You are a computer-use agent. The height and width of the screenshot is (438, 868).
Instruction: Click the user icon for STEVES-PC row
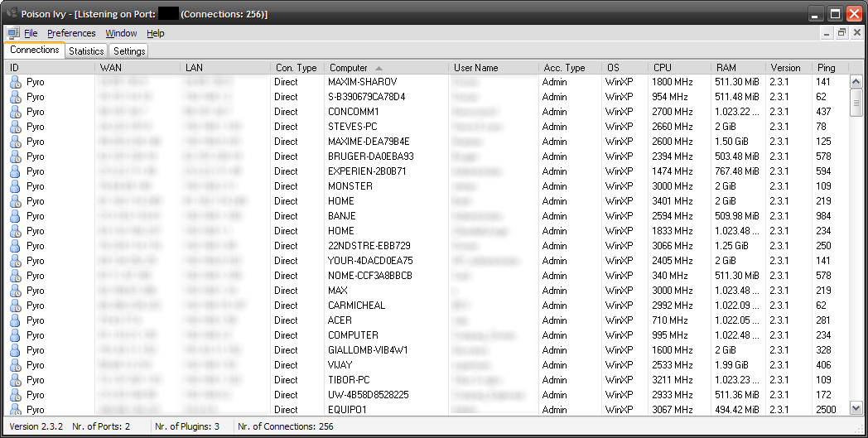[x=16, y=127]
